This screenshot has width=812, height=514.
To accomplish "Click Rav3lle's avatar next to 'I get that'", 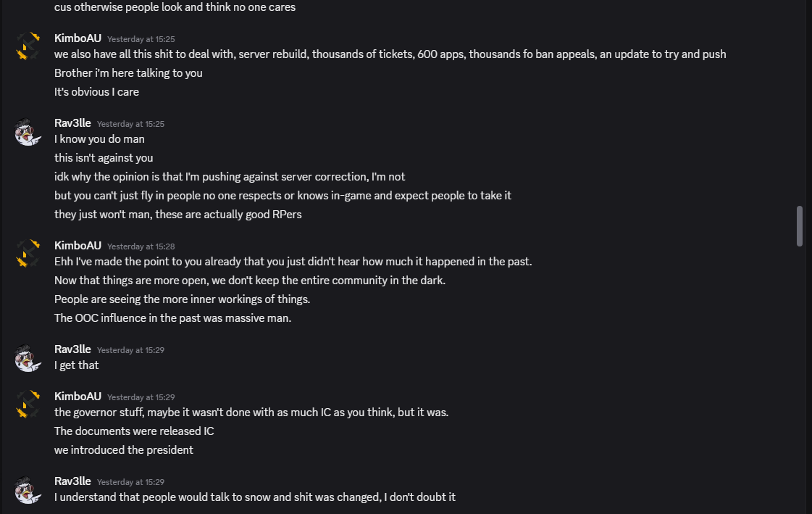I will 28,357.
